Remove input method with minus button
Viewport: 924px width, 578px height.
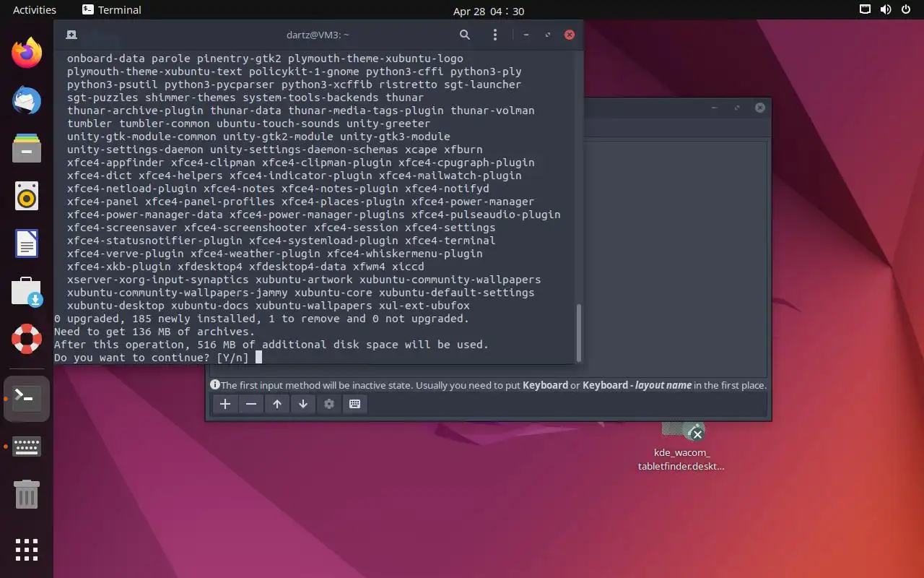251,404
